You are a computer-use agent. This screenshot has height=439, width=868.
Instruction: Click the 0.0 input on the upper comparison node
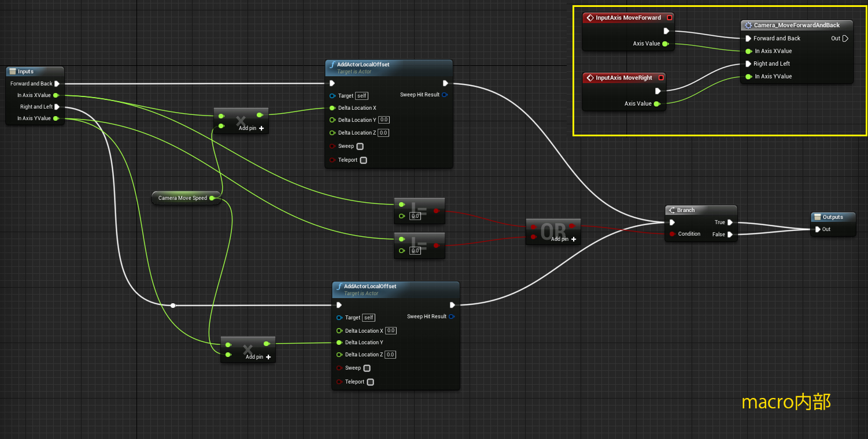(x=415, y=216)
